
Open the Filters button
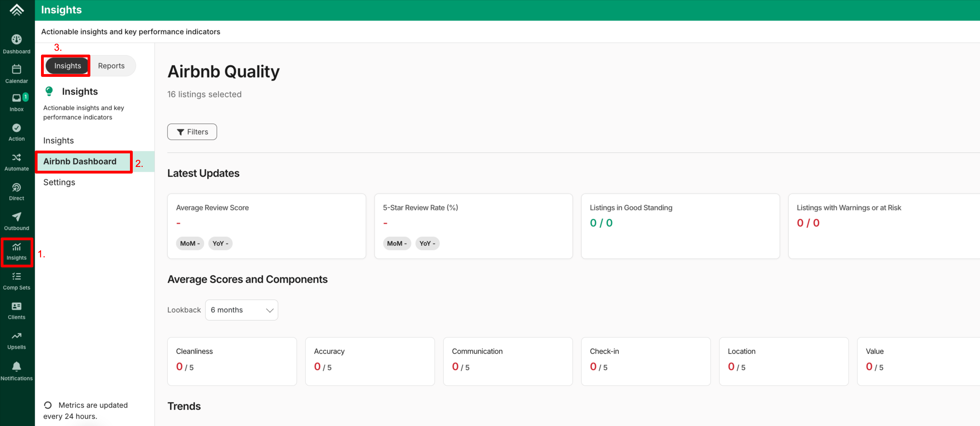[x=192, y=132]
